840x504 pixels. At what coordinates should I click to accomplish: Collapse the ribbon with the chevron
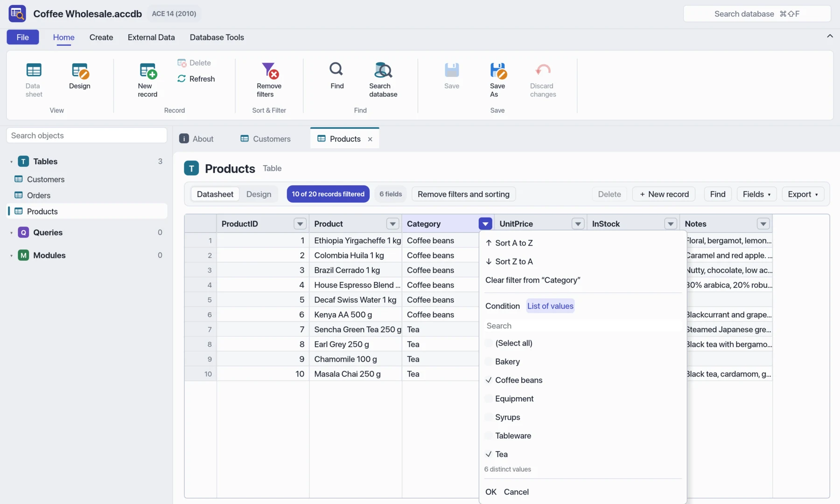click(x=830, y=36)
